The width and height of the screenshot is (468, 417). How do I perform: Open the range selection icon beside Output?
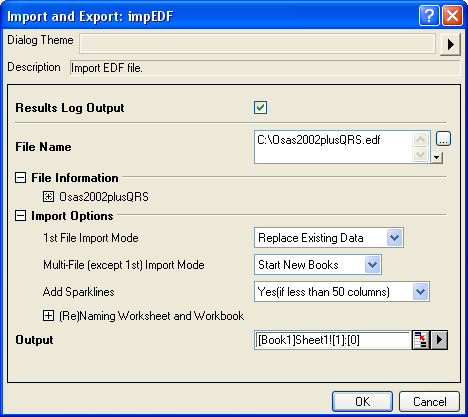pyautogui.click(x=421, y=340)
